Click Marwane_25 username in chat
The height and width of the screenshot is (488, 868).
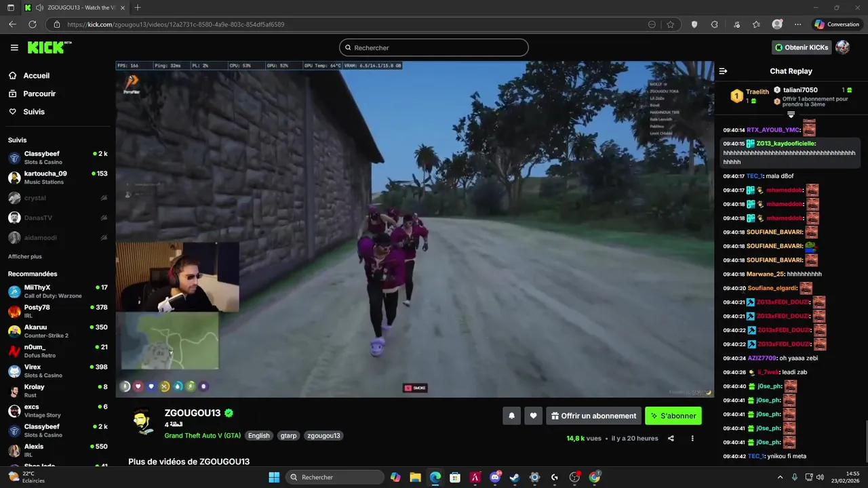point(765,274)
